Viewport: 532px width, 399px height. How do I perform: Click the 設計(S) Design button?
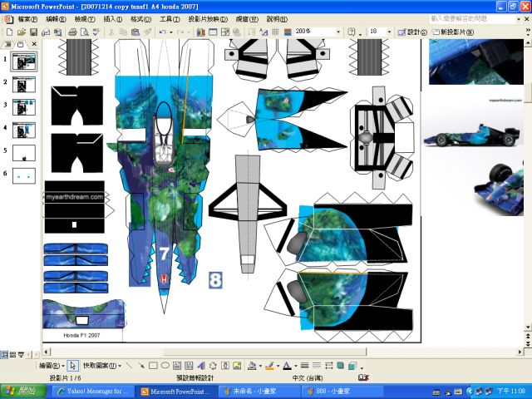pos(412,32)
